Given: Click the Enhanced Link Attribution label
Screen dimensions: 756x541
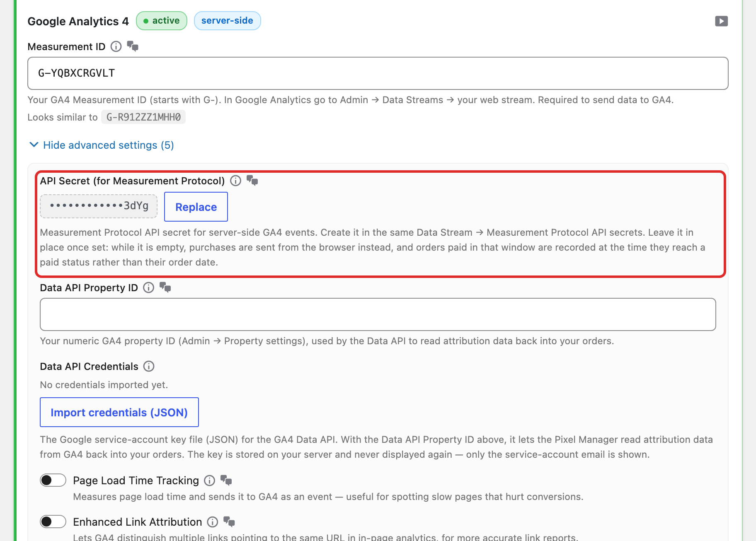Looking at the screenshot, I should (x=138, y=522).
